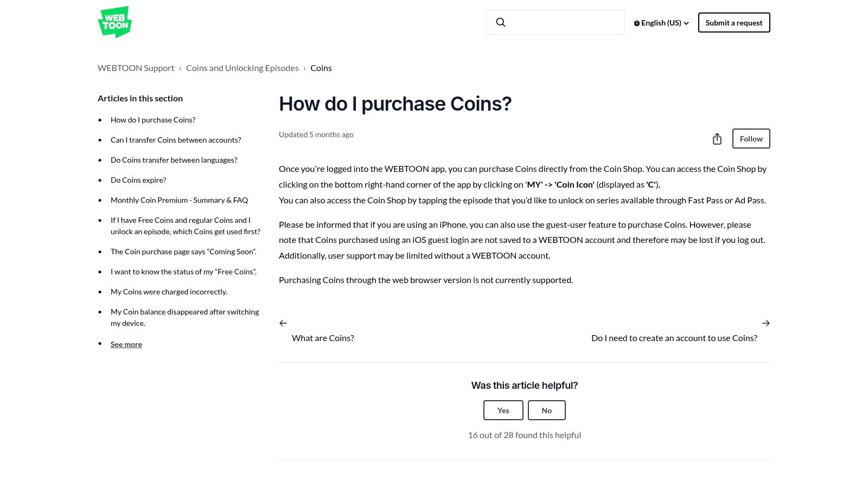Open 'Do Coins expire?' article

point(138,180)
